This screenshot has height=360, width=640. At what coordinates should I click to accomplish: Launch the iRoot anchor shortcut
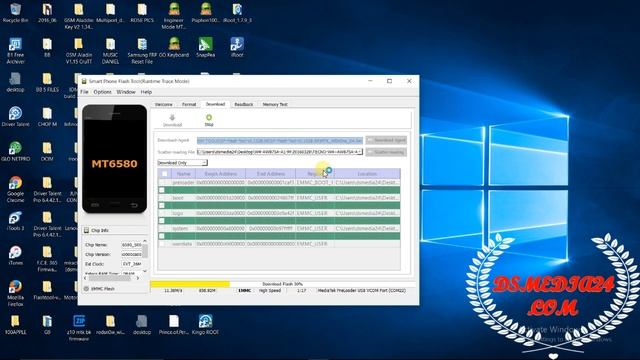[x=237, y=47]
